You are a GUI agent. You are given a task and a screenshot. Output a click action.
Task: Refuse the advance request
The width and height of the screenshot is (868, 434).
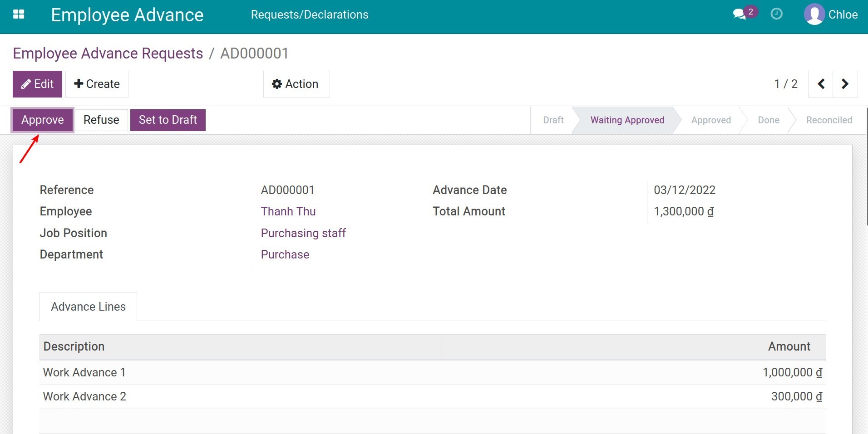coord(101,120)
